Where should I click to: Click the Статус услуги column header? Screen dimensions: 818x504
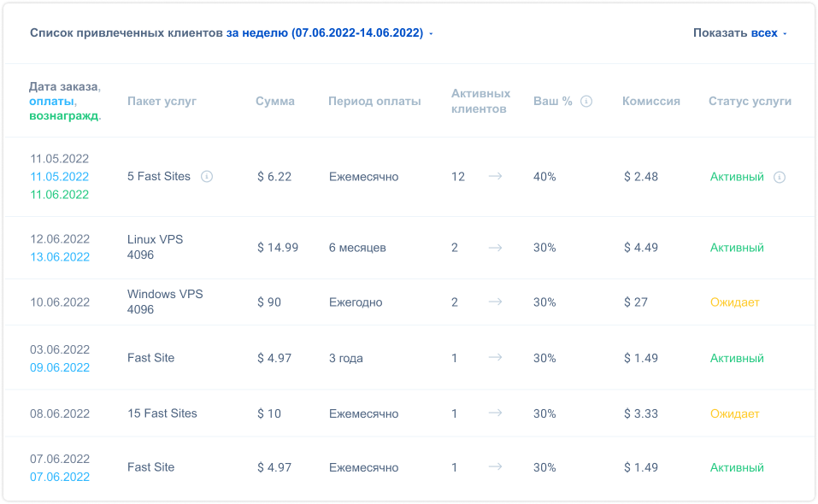coord(750,101)
